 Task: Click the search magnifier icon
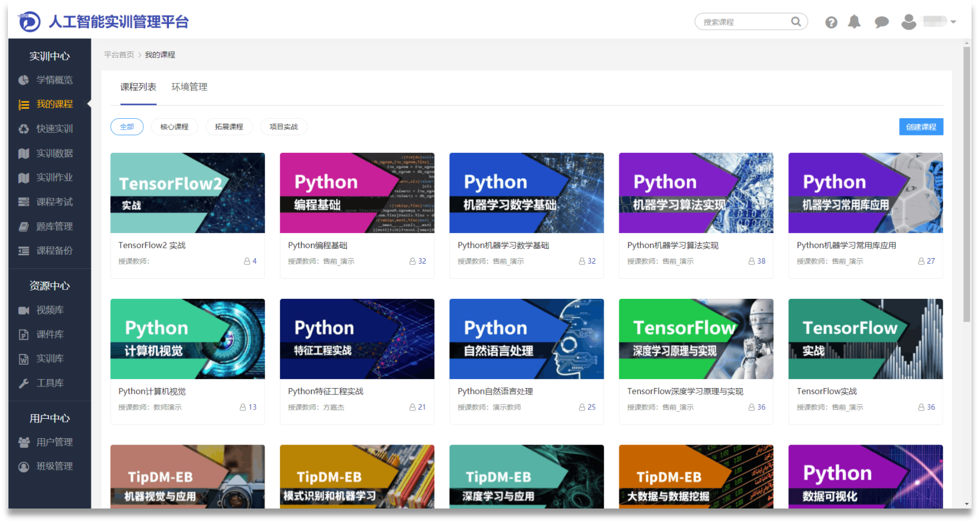point(795,22)
